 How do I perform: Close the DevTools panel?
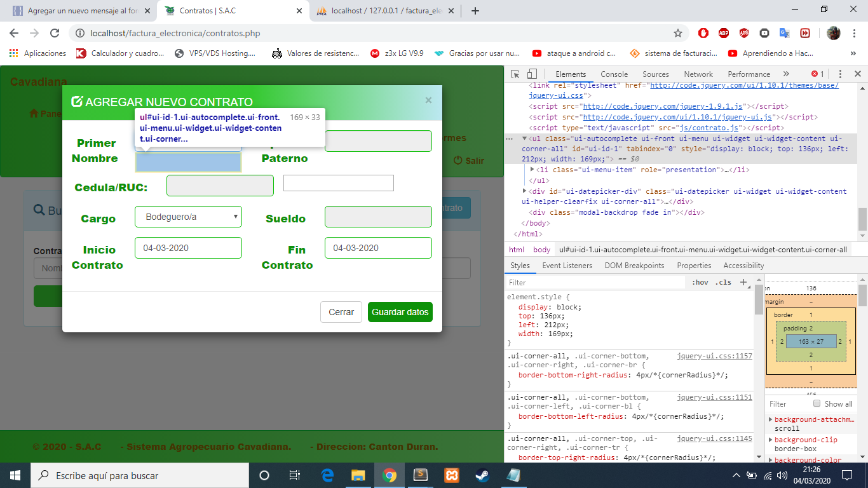click(857, 74)
